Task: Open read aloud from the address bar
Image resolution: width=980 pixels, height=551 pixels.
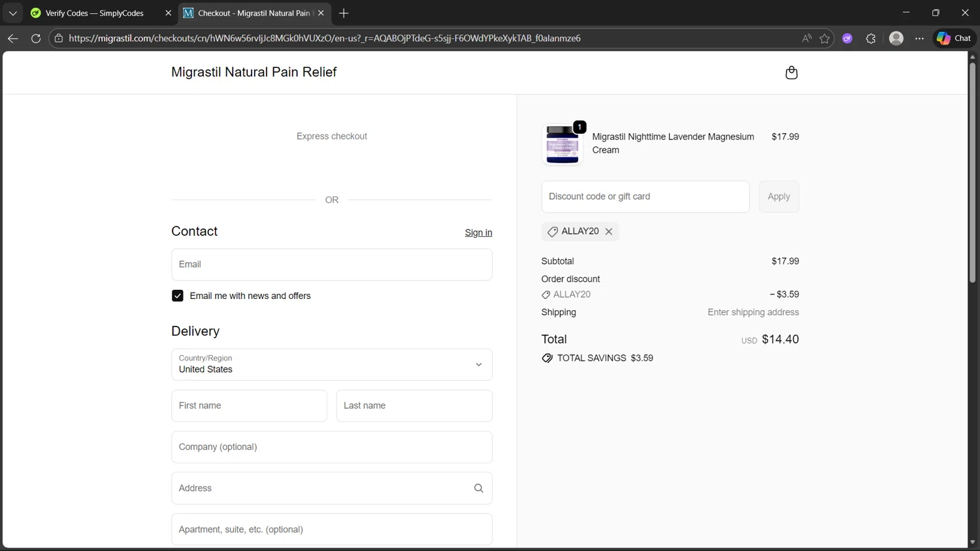Action: tap(807, 39)
